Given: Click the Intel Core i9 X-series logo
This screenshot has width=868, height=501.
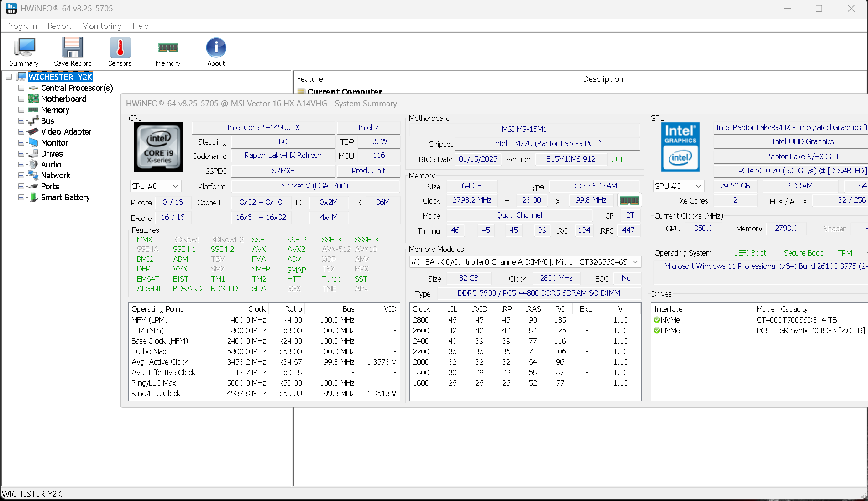Looking at the screenshot, I should [159, 146].
